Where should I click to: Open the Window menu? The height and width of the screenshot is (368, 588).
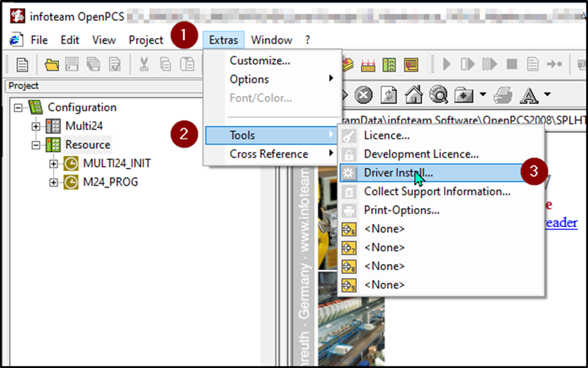(271, 39)
